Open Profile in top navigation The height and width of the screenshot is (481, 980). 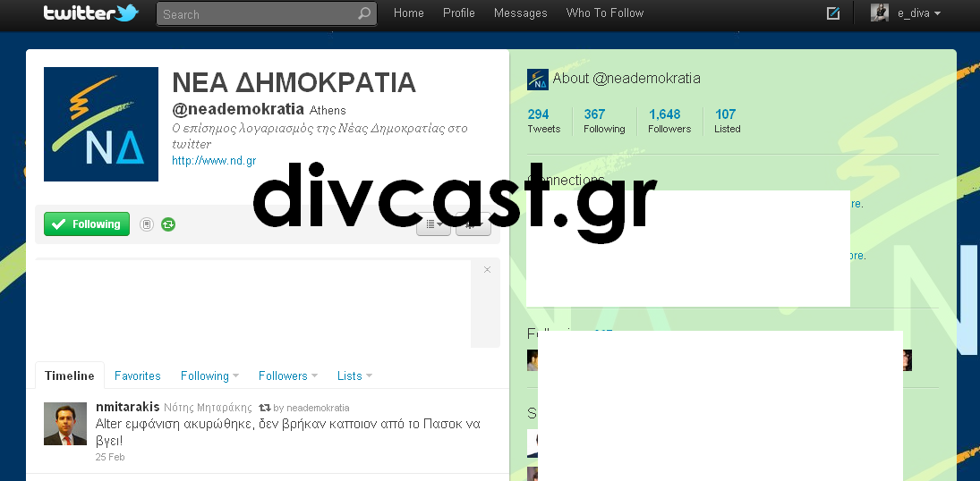tap(459, 13)
